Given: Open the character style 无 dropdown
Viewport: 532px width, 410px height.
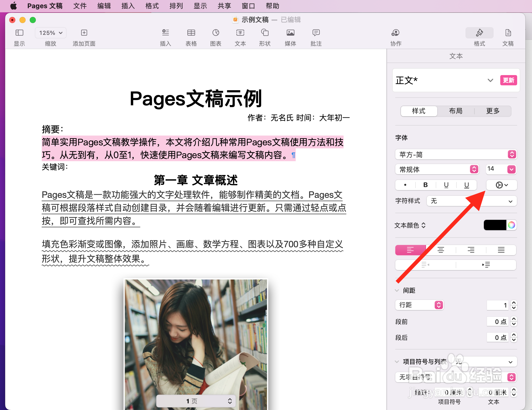Looking at the screenshot, I should (472, 201).
